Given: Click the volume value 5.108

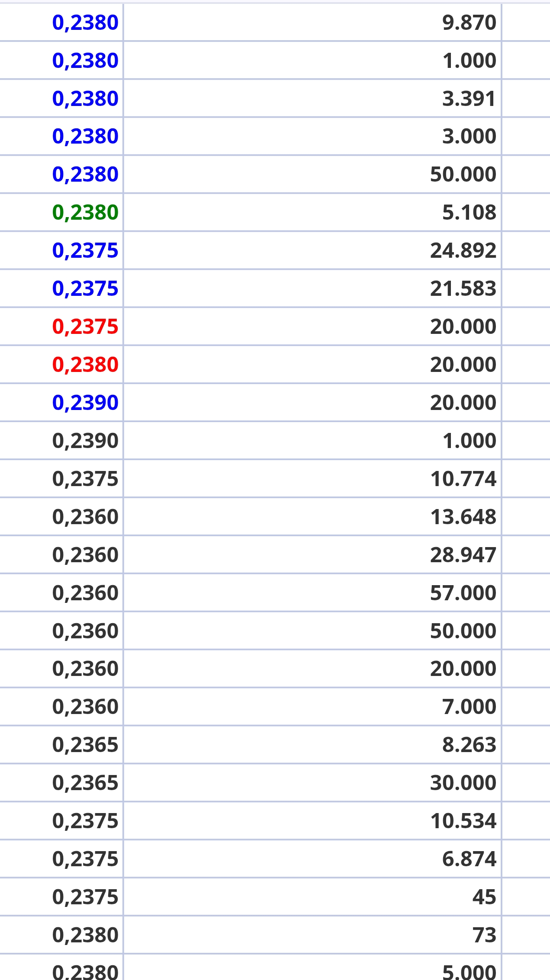Looking at the screenshot, I should (469, 212).
